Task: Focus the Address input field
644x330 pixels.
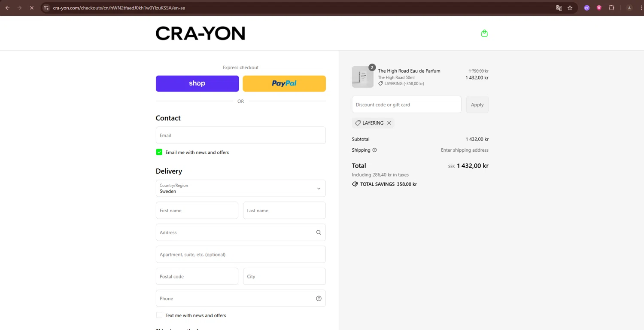Action: pyautogui.click(x=240, y=232)
